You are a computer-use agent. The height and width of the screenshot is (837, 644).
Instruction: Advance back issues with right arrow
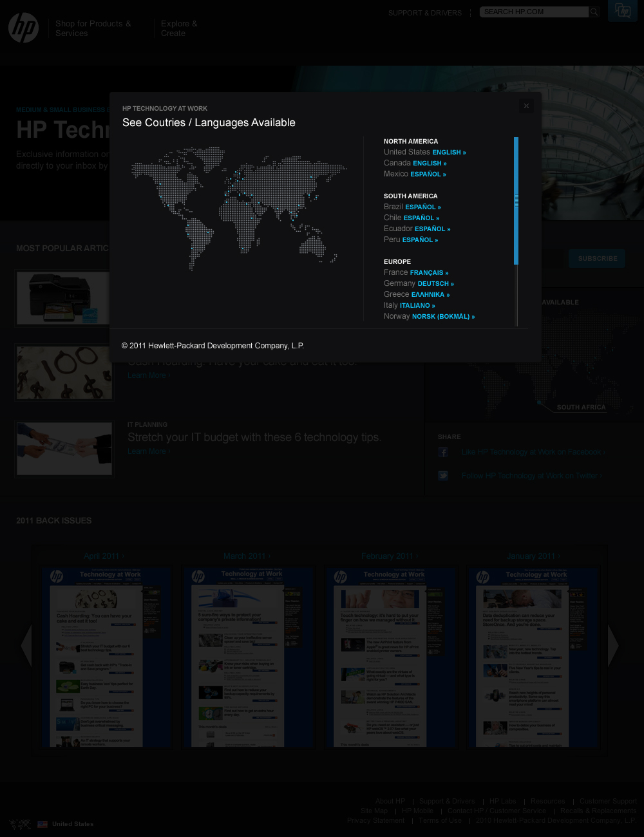pyautogui.click(x=613, y=645)
